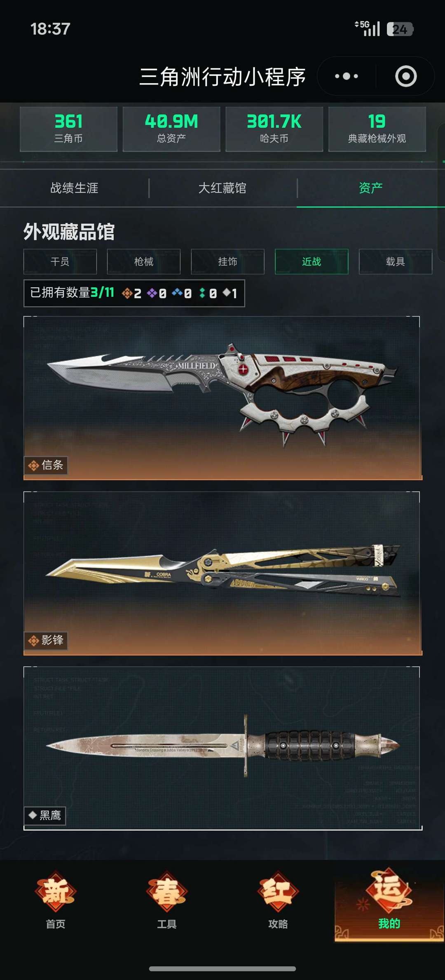Viewport: 445px width, 980px height.
Task: Open the 信条 knuckle knife skin card
Action: click(222, 398)
